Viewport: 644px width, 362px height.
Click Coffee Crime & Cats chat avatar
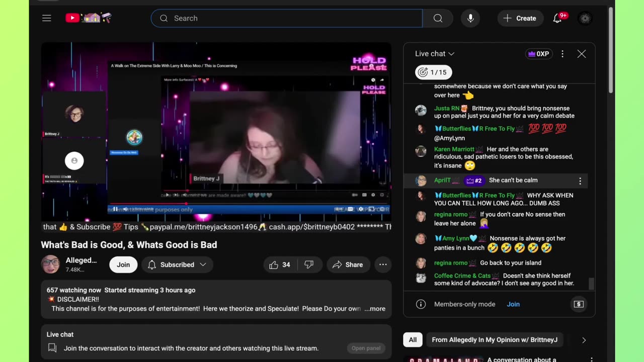421,278
